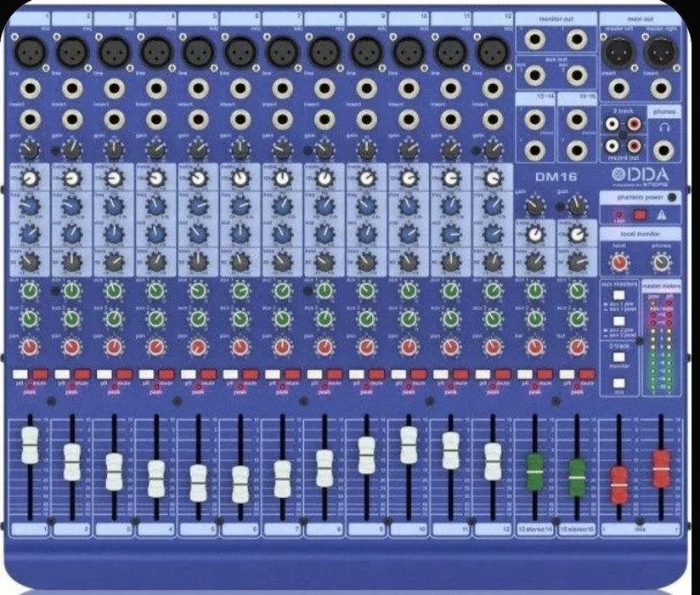Click the red record out RCA jack
The width and height of the screenshot is (700, 595).
coord(634,145)
